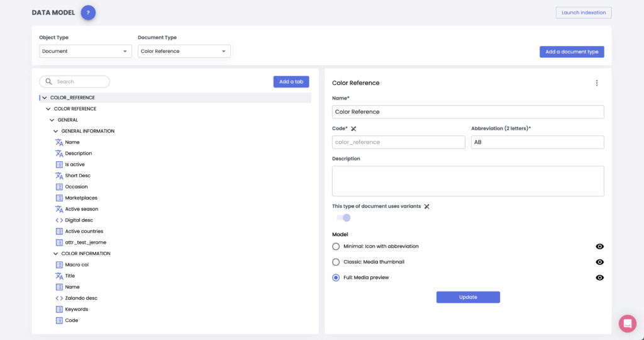Click the list icon beside Active countries

(x=59, y=232)
